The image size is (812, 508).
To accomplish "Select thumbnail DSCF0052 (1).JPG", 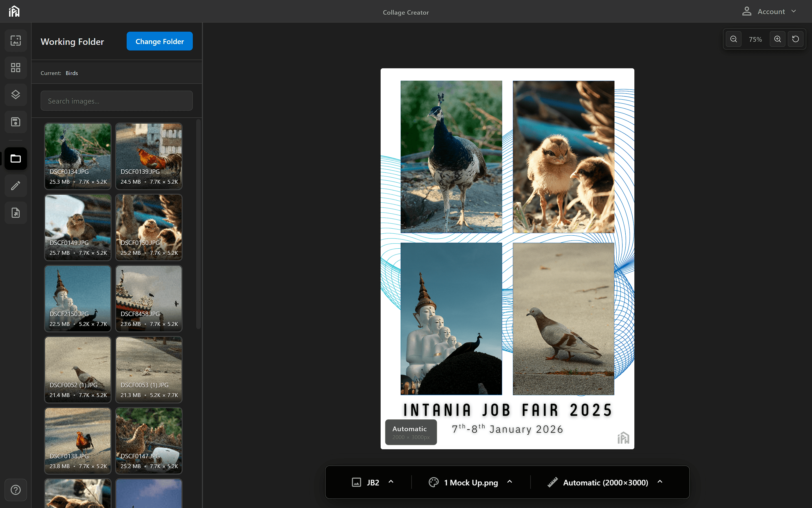I will (78, 370).
